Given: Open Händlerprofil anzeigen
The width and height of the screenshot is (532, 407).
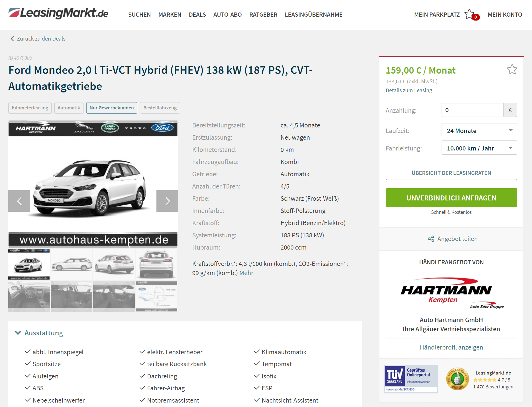Looking at the screenshot, I should [x=451, y=347].
